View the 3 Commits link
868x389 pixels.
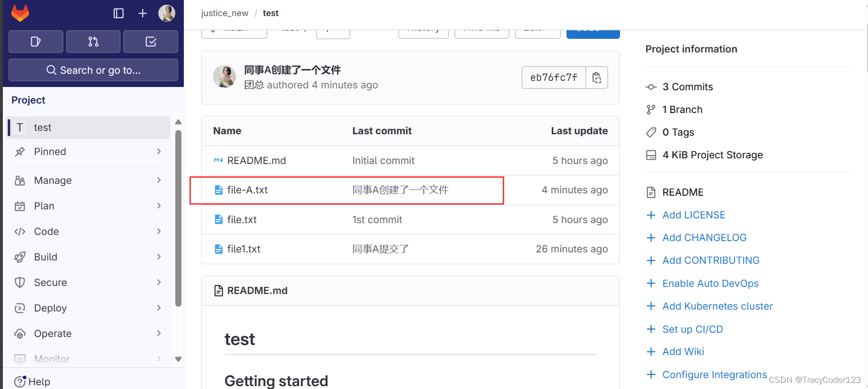pyautogui.click(x=688, y=87)
